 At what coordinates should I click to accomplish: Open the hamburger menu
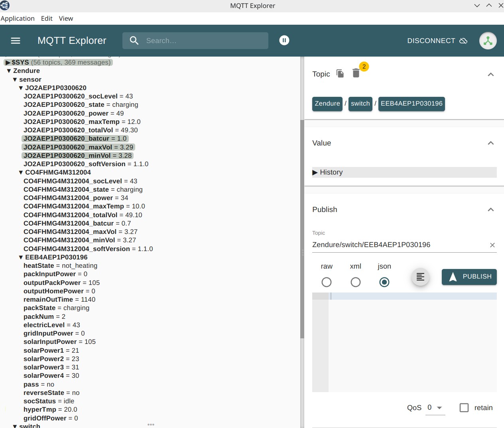pos(16,41)
